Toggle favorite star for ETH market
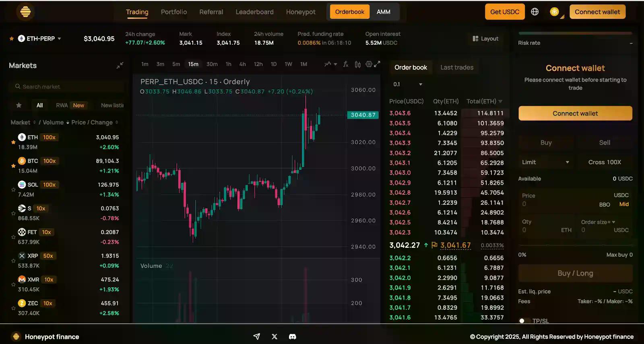This screenshot has width=644, height=344. 13,142
